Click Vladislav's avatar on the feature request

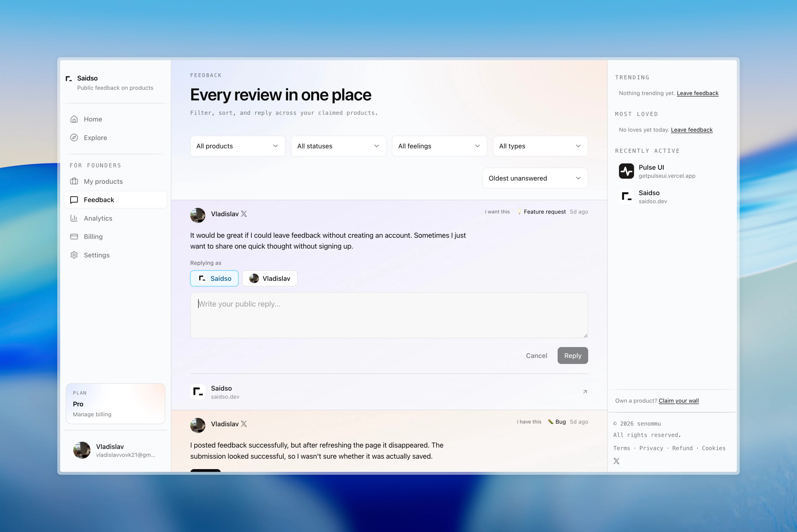[198, 215]
